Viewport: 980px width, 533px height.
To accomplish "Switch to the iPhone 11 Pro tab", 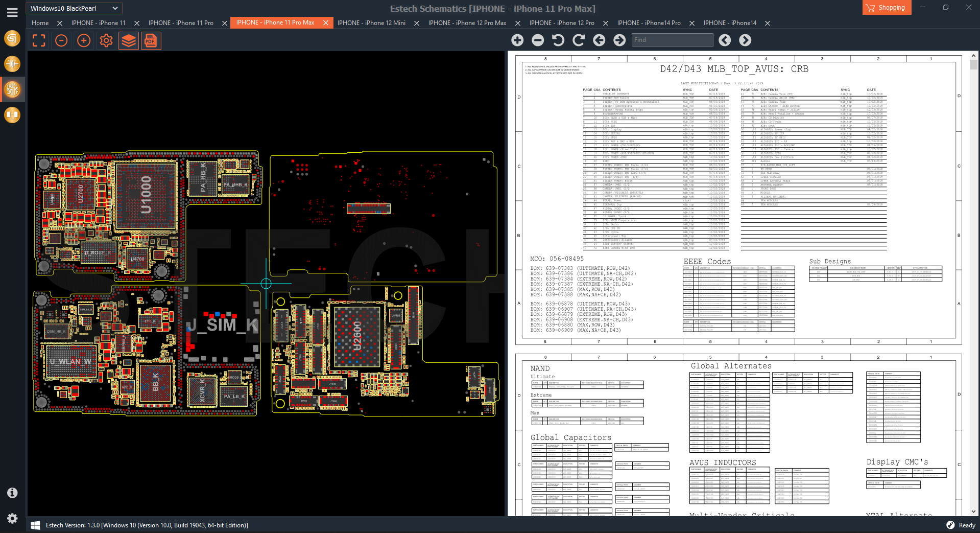I will (181, 23).
